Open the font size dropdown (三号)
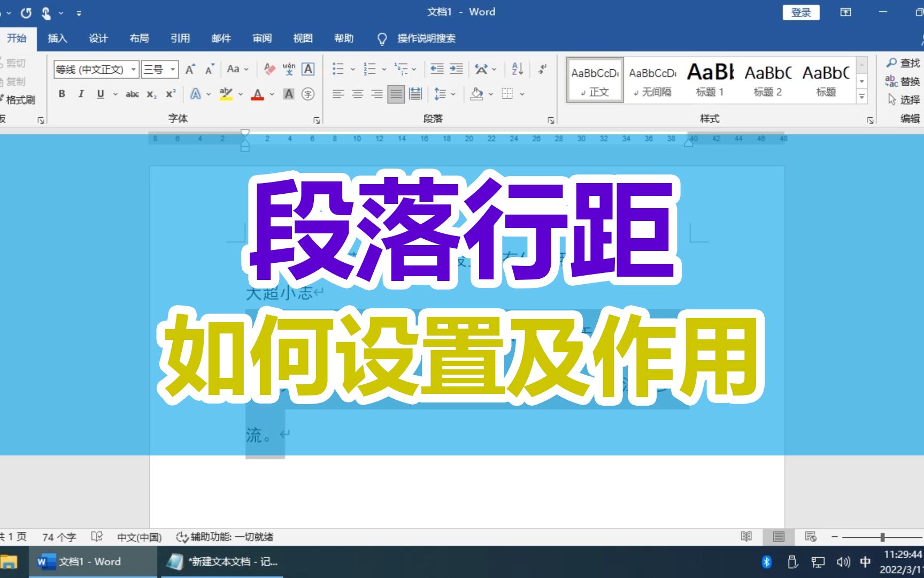Image resolution: width=924 pixels, height=578 pixels. pos(173,69)
